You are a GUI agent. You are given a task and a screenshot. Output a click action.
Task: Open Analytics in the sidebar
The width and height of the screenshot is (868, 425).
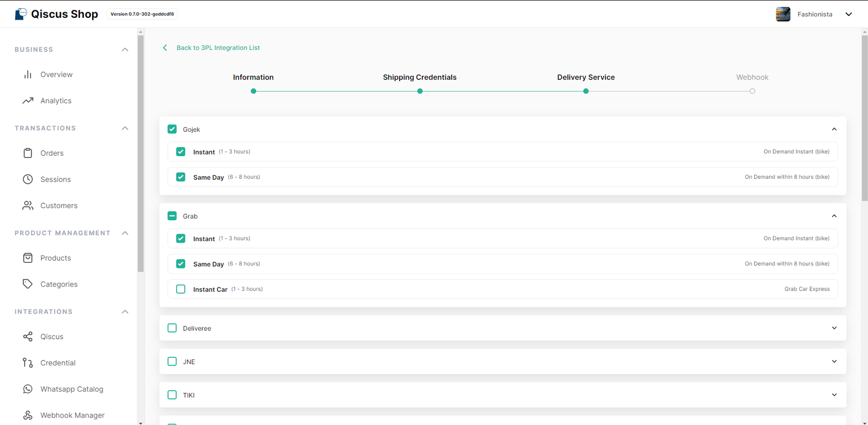pos(56,101)
